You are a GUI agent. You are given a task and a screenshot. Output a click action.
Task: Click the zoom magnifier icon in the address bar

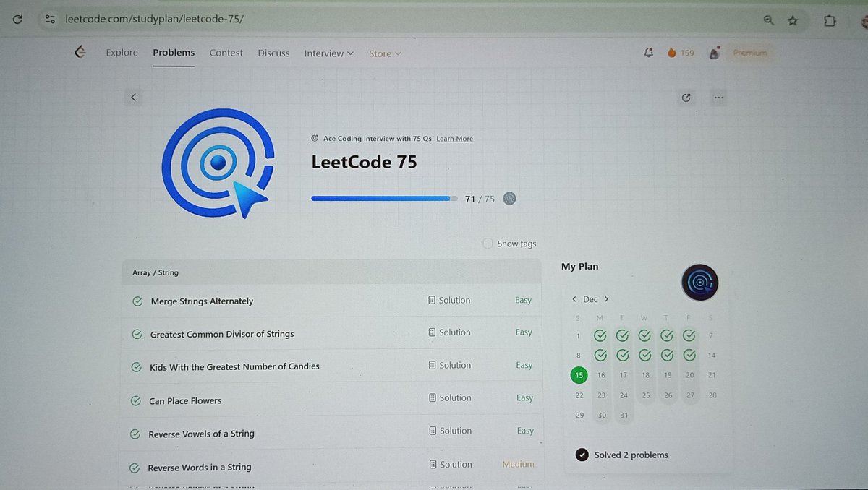pyautogui.click(x=769, y=20)
